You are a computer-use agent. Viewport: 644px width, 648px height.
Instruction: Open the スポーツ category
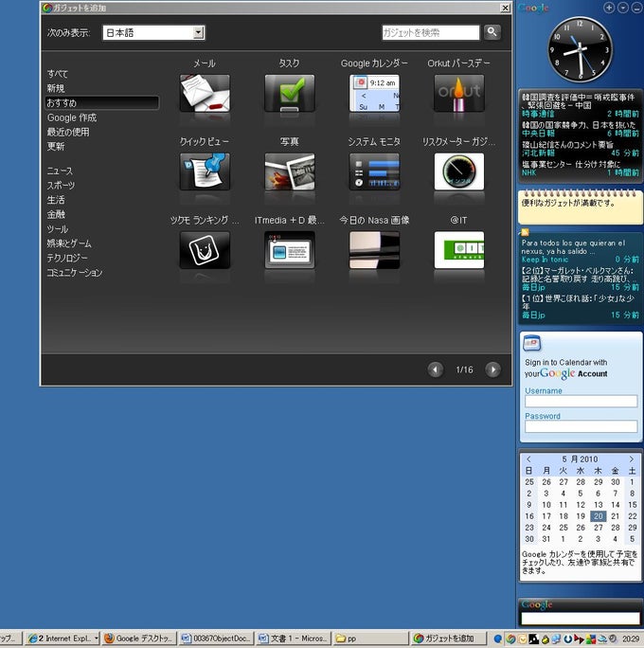click(x=62, y=186)
